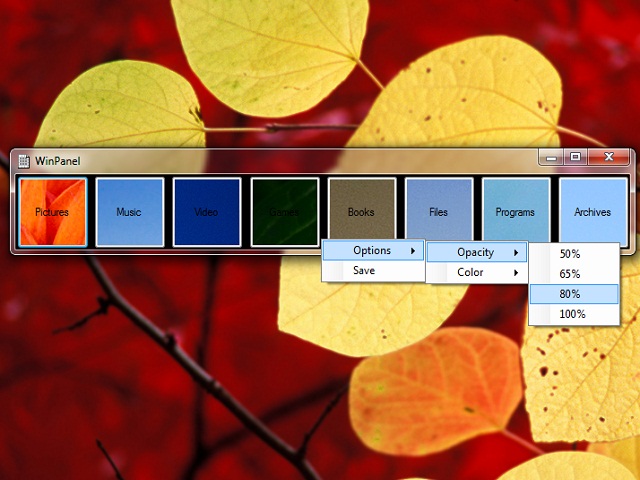The width and height of the screenshot is (640, 480).
Task: Choose Save from the context menu
Action: pyautogui.click(x=373, y=271)
